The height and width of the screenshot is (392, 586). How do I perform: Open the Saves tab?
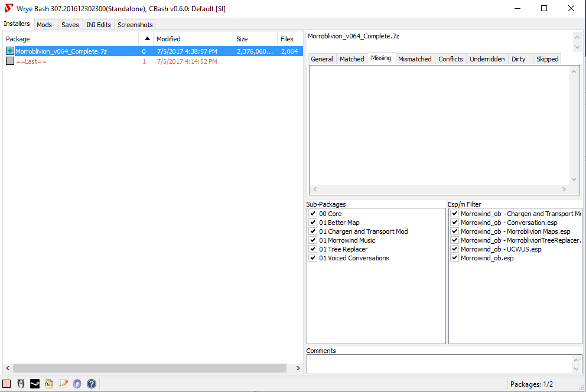point(70,25)
